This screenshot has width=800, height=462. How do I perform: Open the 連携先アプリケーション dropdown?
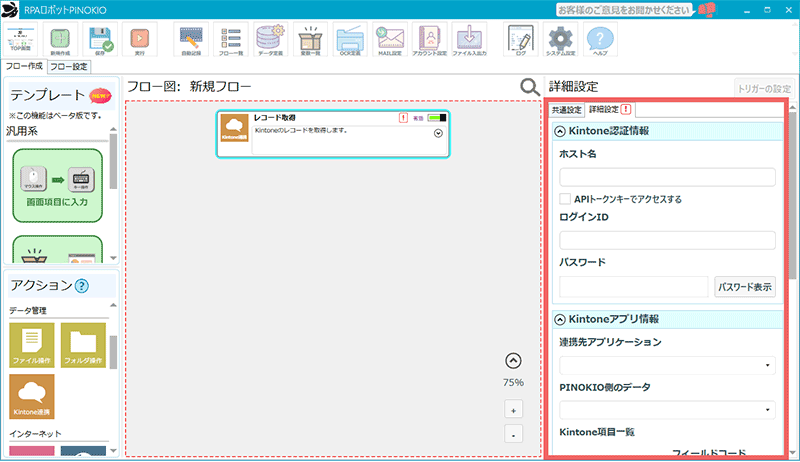(667, 365)
